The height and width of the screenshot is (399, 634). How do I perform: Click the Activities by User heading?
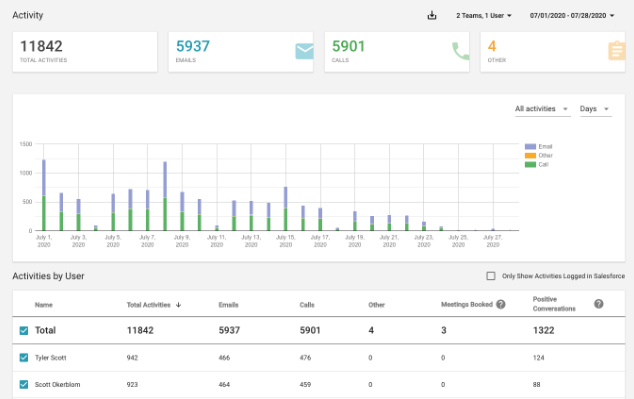[48, 276]
